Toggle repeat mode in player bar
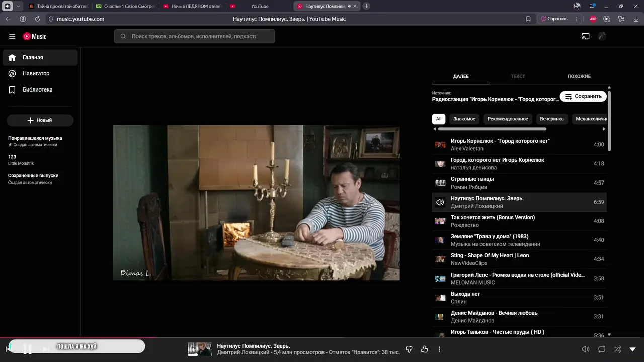Viewport: 644px width, 362px height. [602, 349]
